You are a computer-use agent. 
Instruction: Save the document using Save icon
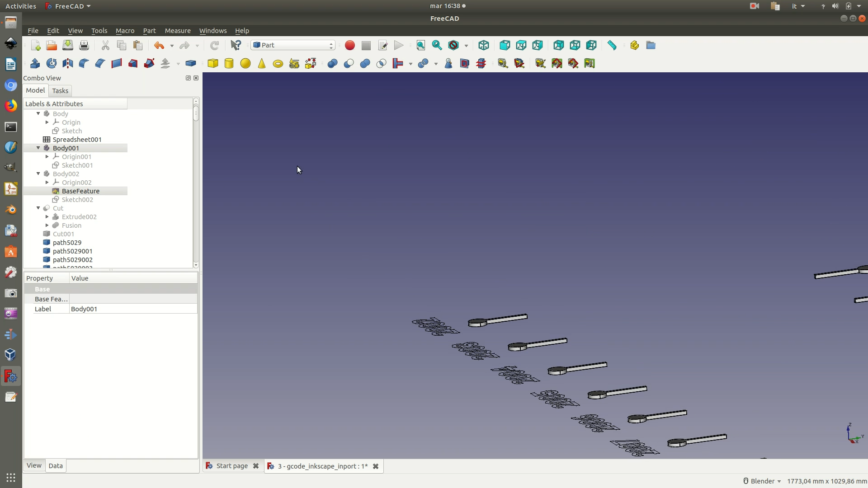click(x=68, y=45)
